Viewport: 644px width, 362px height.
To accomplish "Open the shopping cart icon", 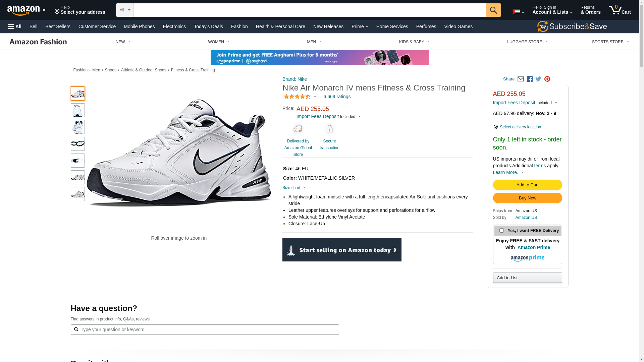I will point(619,10).
